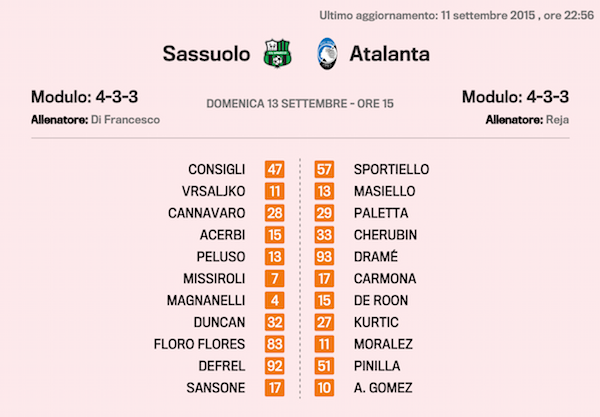Select the Atalanta team name
600x417 pixels.
pos(389,53)
